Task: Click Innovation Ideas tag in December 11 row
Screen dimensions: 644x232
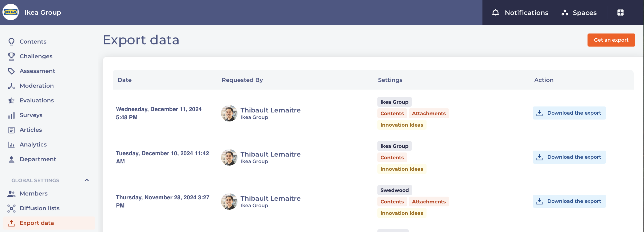Action: click(x=402, y=125)
